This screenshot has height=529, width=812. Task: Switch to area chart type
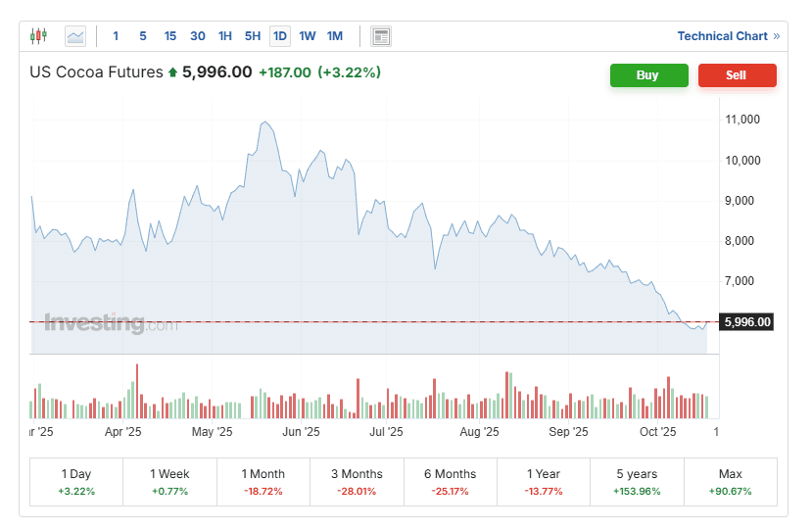[75, 36]
